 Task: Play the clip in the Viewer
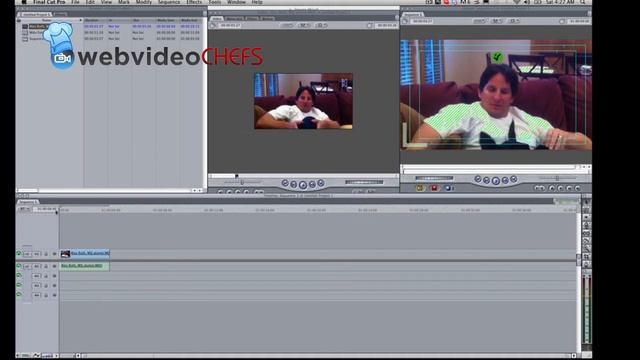(303, 185)
